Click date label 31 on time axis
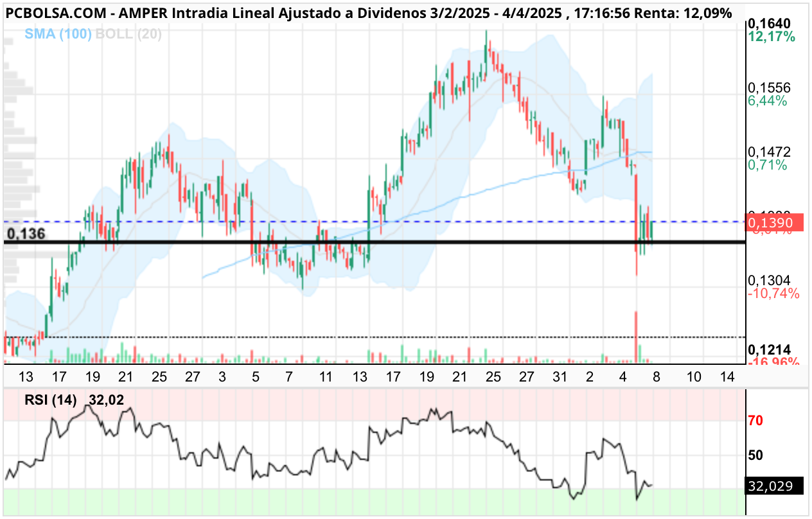Viewport: 812px width, 519px height. (560, 376)
